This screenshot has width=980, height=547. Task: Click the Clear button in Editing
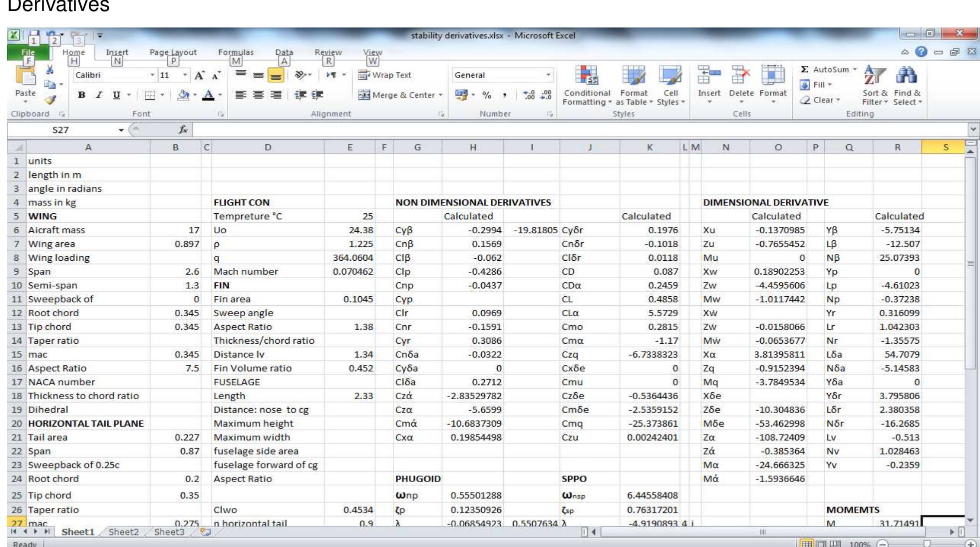click(819, 100)
